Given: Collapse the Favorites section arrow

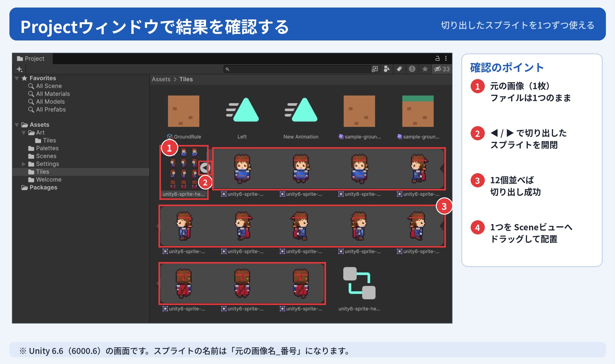Looking at the screenshot, I should (17, 78).
